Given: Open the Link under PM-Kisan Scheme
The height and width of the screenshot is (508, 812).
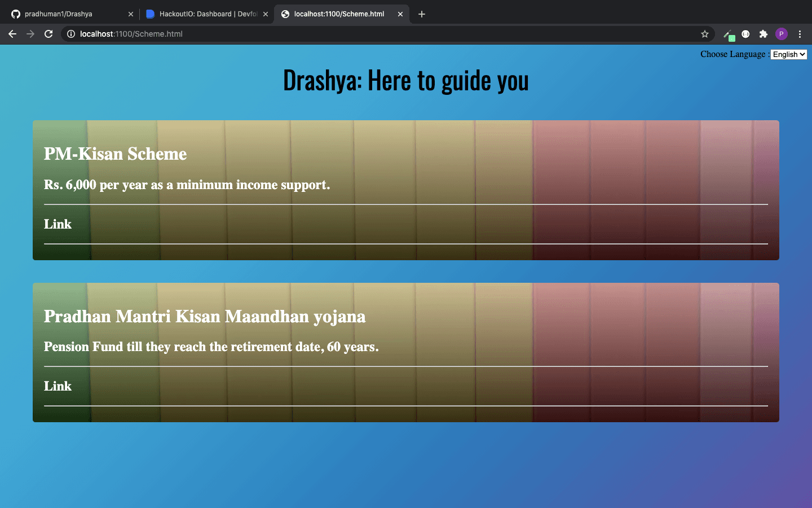Looking at the screenshot, I should 58,225.
